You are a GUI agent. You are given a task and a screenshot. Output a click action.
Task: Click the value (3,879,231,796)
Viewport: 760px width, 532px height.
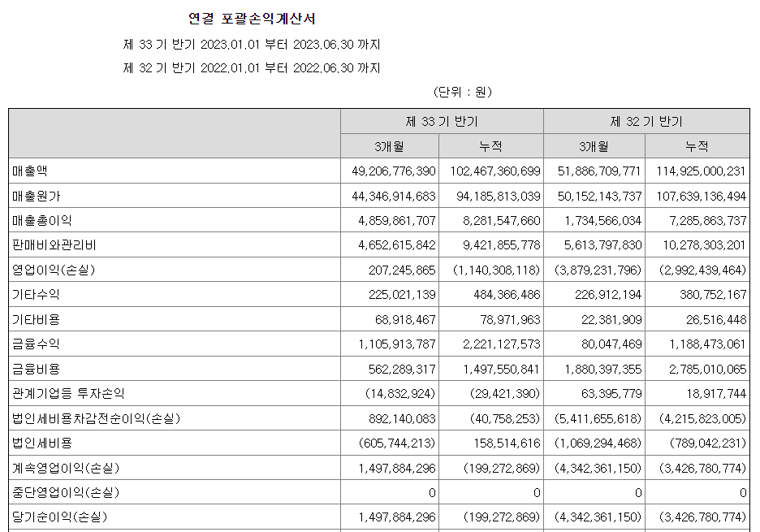(x=598, y=270)
